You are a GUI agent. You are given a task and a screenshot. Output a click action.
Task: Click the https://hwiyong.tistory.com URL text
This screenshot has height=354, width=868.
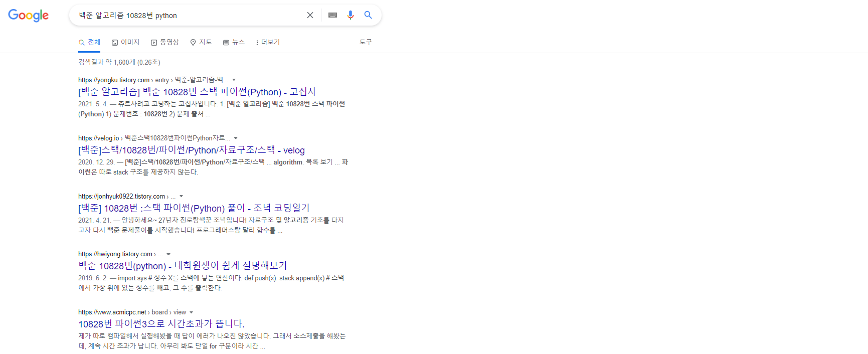click(115, 254)
